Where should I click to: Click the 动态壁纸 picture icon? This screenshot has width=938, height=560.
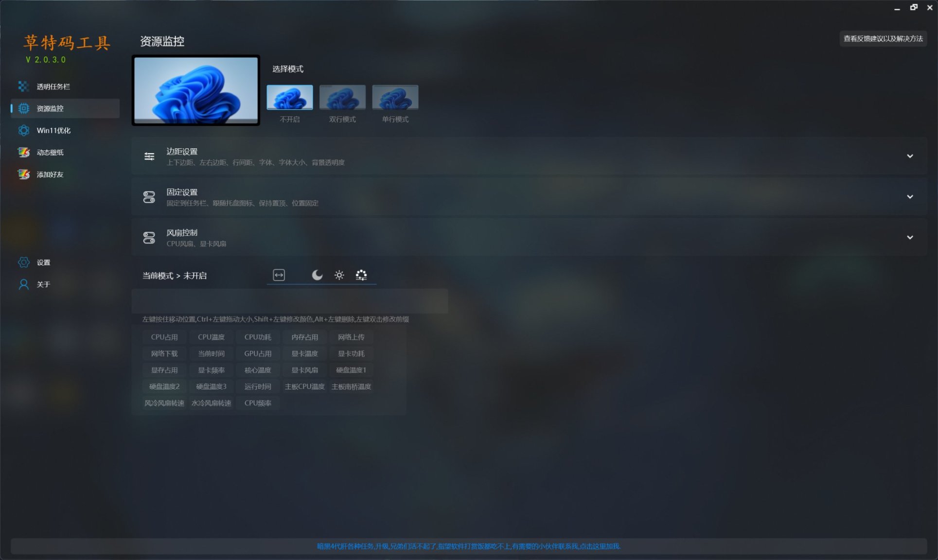23,152
